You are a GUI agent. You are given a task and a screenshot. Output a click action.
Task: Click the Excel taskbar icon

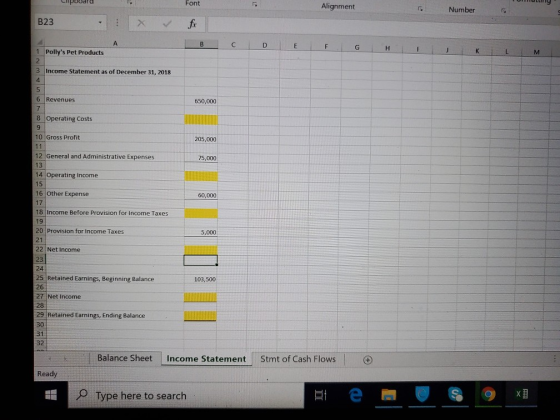521,394
